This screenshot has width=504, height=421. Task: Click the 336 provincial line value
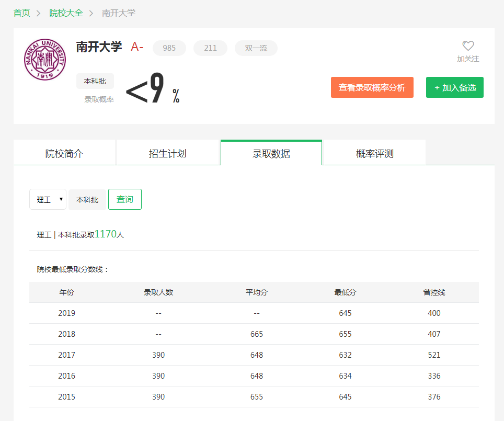coord(434,376)
